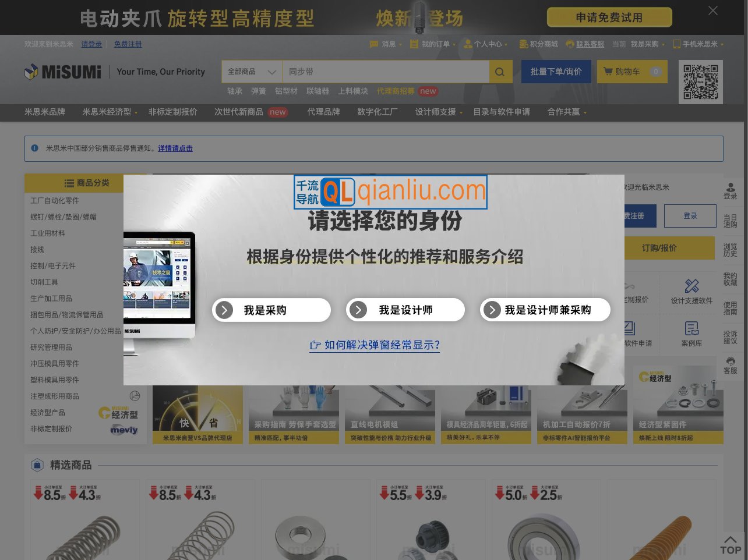
Task: Click the 申请免费试用 banner button
Action: click(609, 17)
